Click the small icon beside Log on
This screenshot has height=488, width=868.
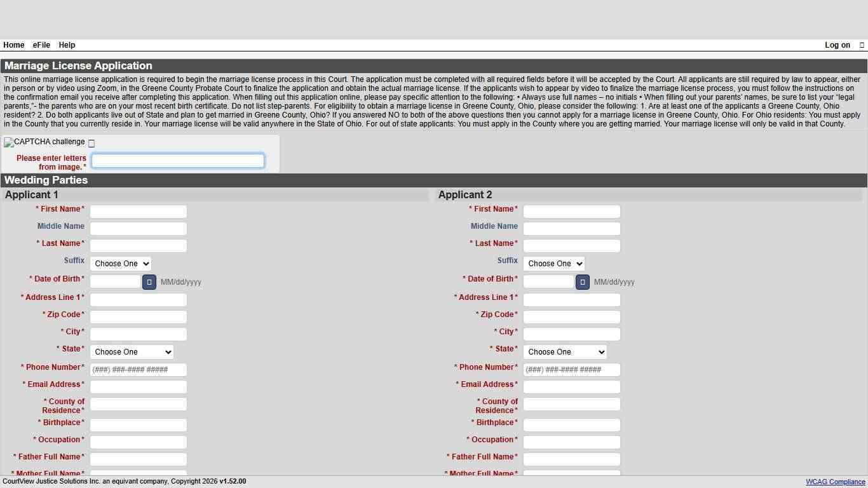tap(860, 45)
